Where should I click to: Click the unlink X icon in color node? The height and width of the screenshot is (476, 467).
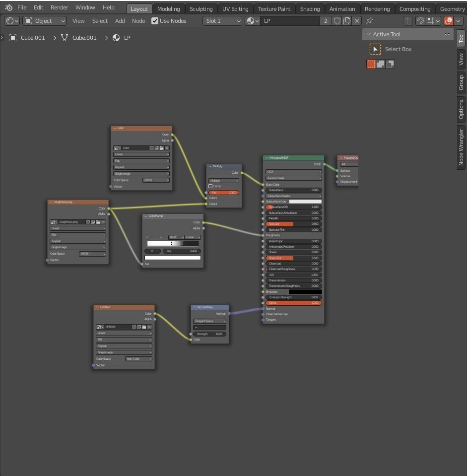(x=167, y=148)
